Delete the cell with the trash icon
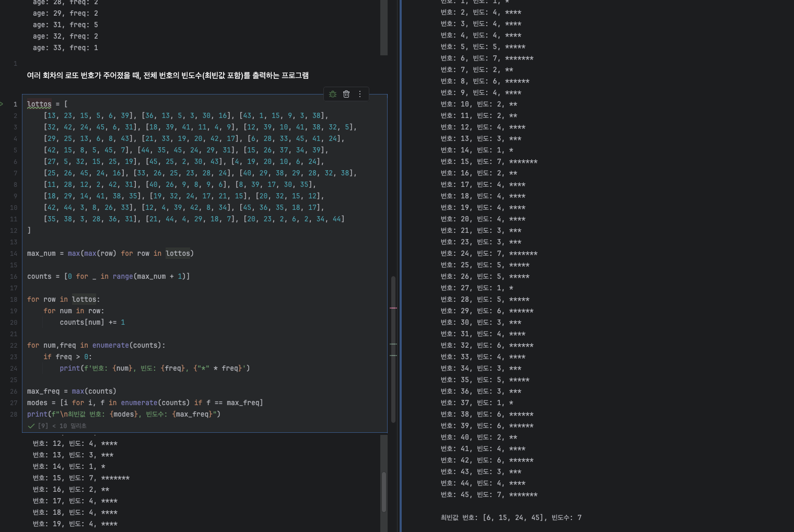 click(x=346, y=94)
